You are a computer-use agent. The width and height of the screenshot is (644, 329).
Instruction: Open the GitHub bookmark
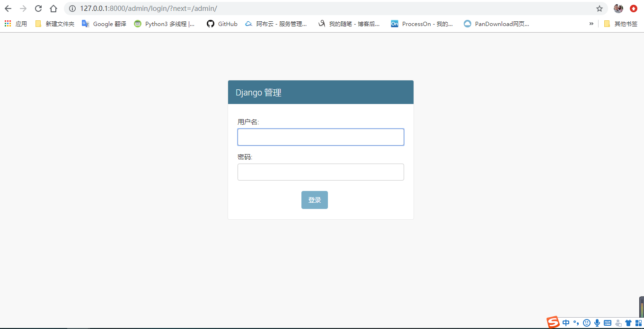pyautogui.click(x=222, y=24)
